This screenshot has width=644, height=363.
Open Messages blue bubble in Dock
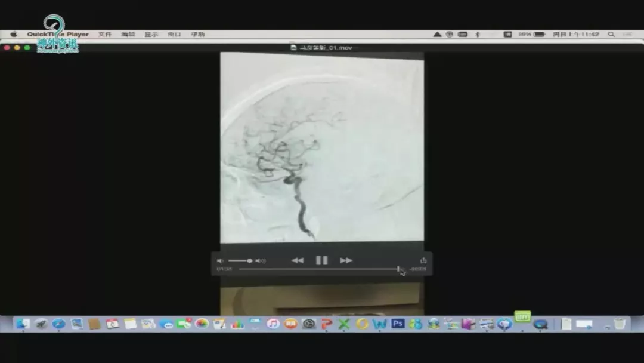(x=166, y=324)
